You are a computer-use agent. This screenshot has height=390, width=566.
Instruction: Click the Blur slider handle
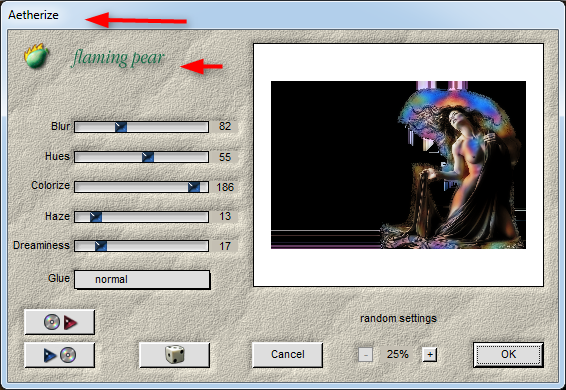click(121, 127)
